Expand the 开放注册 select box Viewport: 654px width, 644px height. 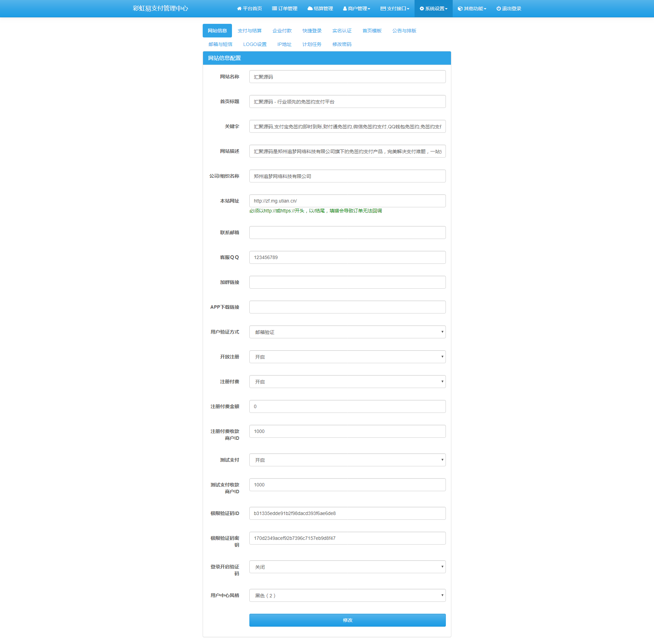(x=347, y=357)
